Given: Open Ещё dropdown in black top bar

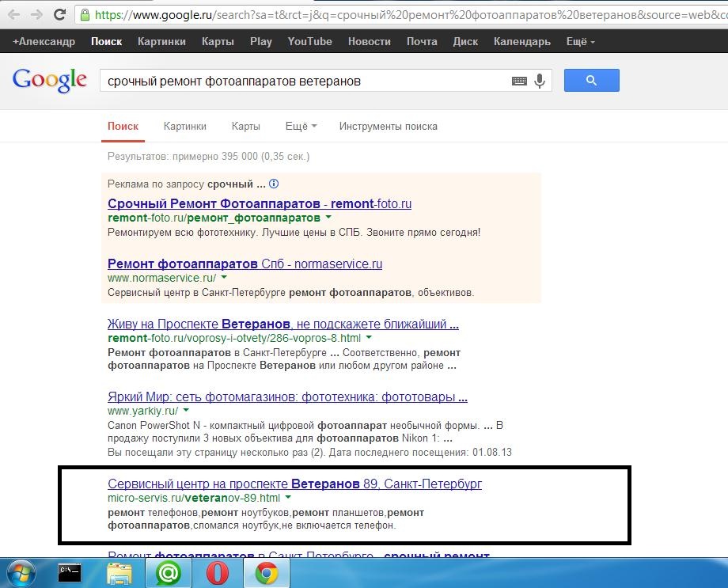Looking at the screenshot, I should click(580, 41).
